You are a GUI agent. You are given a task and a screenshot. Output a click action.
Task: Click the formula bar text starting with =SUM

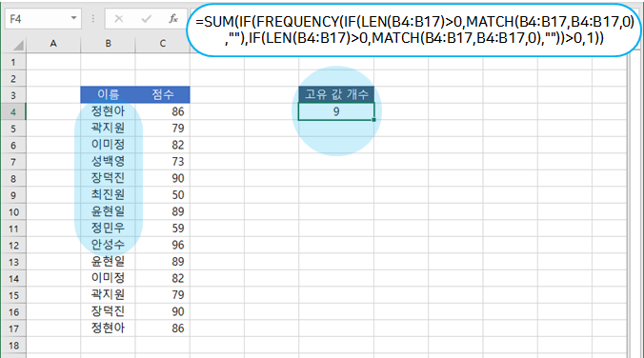(x=414, y=30)
